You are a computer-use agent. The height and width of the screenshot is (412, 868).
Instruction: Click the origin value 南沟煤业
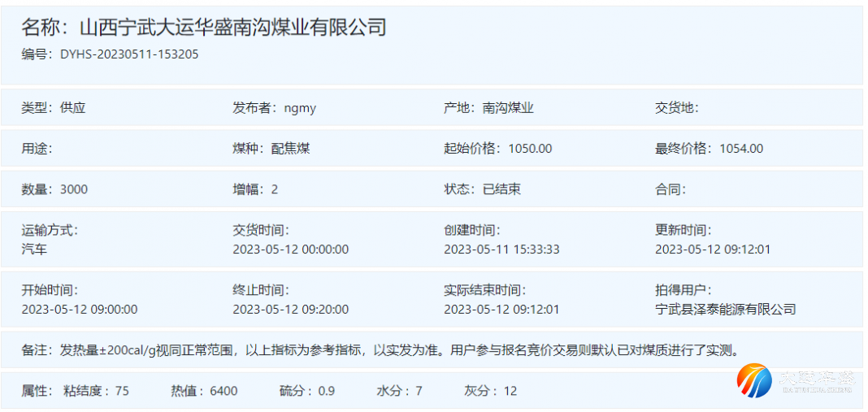click(x=508, y=108)
